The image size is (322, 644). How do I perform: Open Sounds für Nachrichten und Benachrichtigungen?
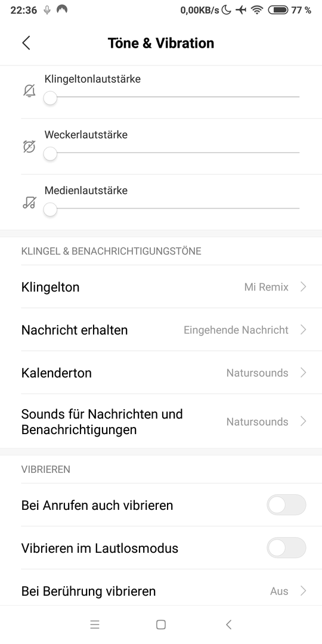(161, 422)
